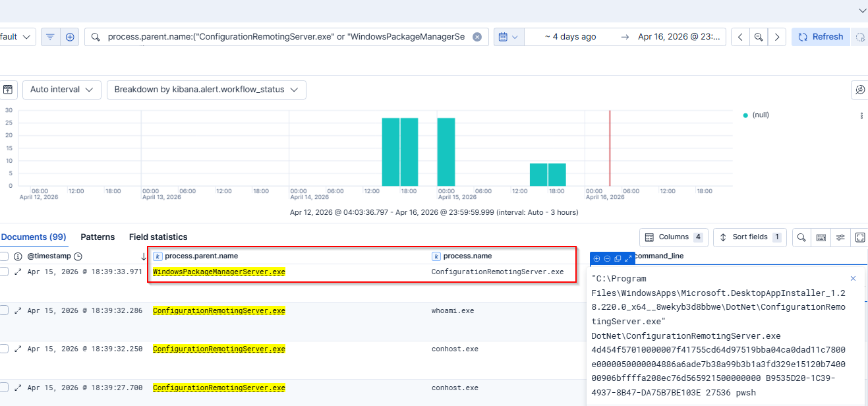Image resolution: width=868 pixels, height=406 pixels.
Task: Clear the query with the circular X icon
Action: coord(477,36)
